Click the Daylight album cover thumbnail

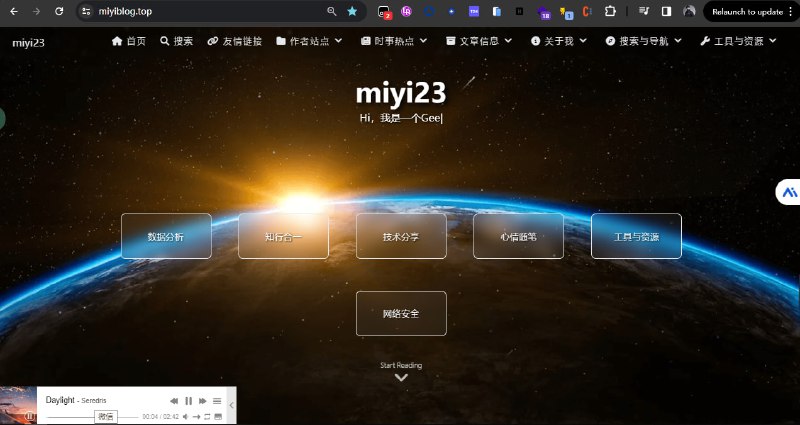(18, 405)
